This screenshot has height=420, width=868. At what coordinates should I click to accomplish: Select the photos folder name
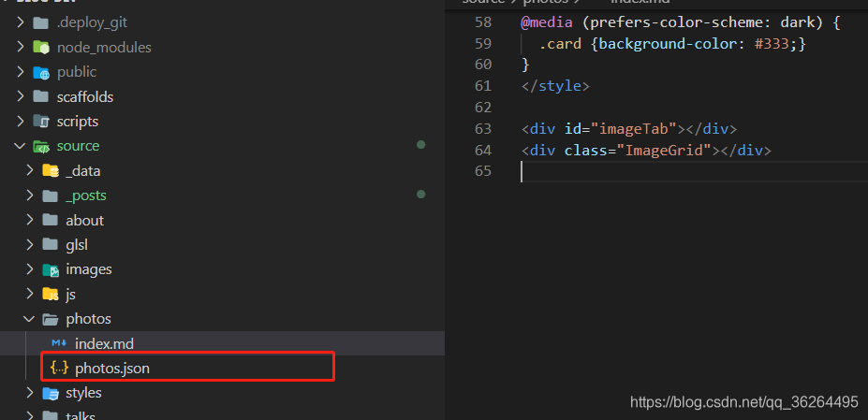[x=88, y=319]
